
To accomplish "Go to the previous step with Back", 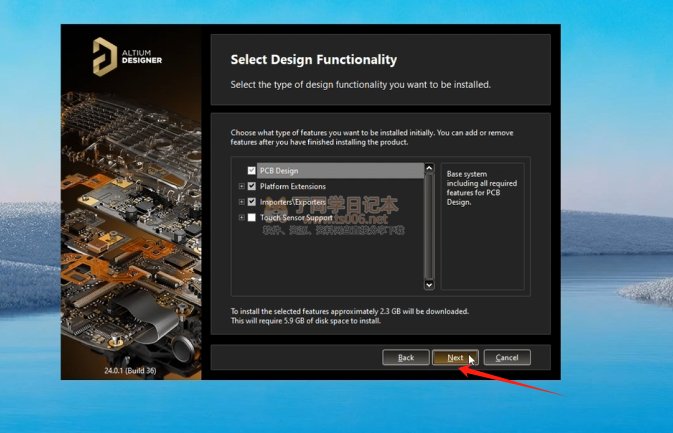I will pyautogui.click(x=406, y=357).
